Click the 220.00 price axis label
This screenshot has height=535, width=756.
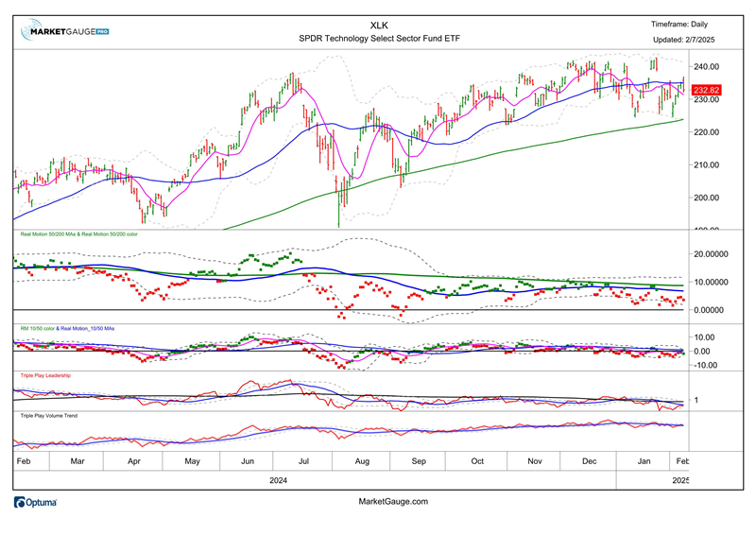pyautogui.click(x=706, y=132)
